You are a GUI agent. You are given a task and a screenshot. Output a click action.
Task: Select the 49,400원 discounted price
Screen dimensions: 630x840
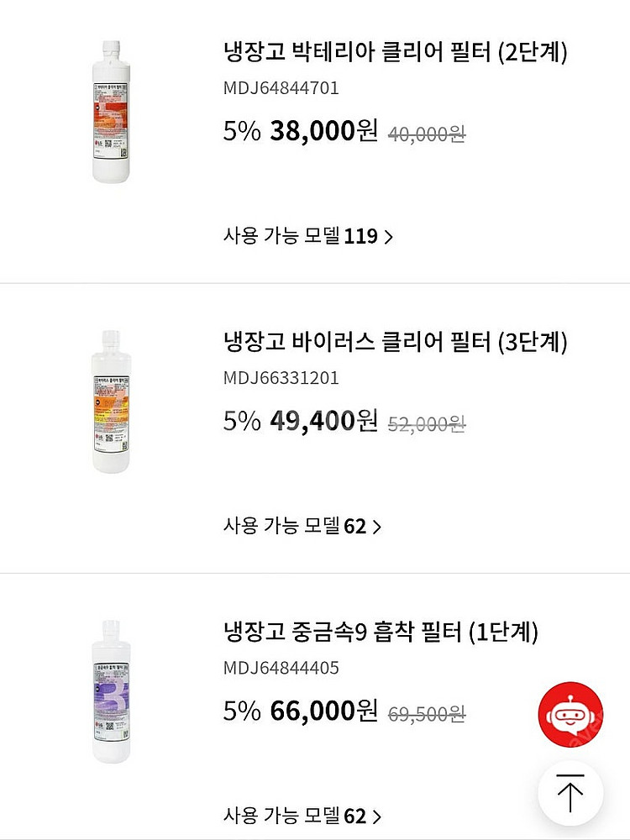tap(324, 421)
